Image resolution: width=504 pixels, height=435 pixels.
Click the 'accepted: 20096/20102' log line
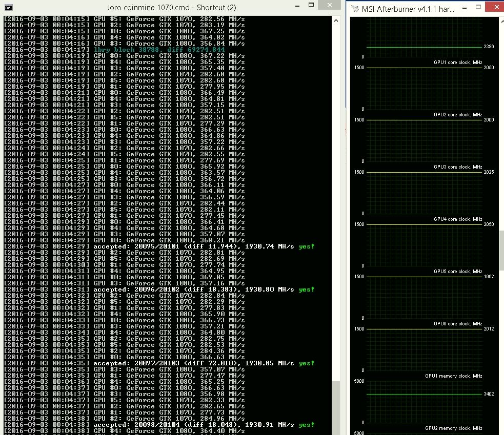coord(159,289)
